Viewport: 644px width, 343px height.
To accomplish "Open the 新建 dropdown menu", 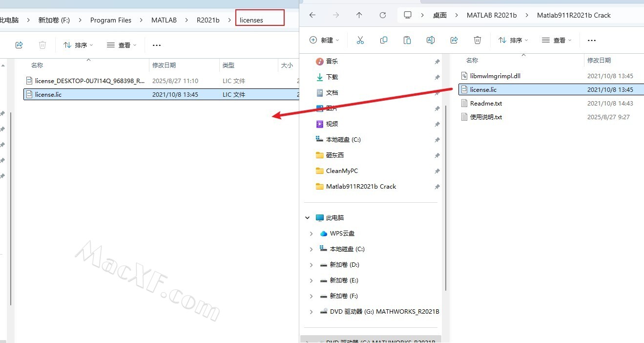I will (x=324, y=40).
